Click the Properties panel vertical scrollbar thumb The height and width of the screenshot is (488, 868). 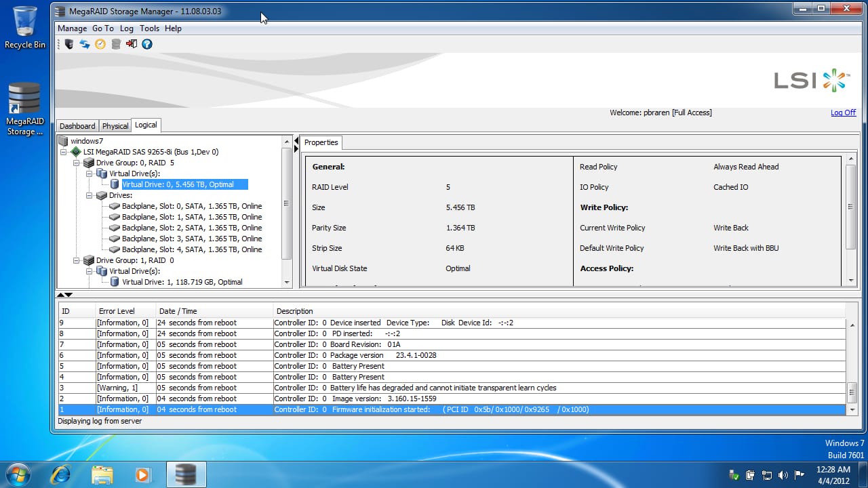click(x=851, y=207)
